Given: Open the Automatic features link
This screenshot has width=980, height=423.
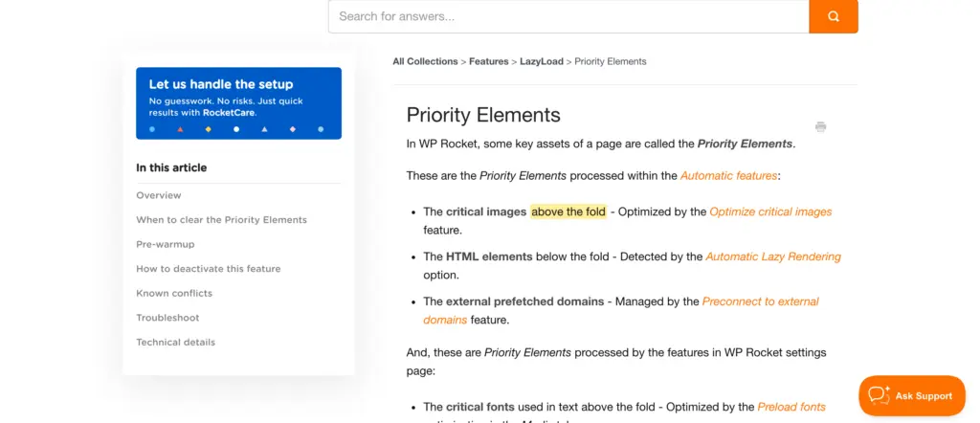Looking at the screenshot, I should [728, 175].
